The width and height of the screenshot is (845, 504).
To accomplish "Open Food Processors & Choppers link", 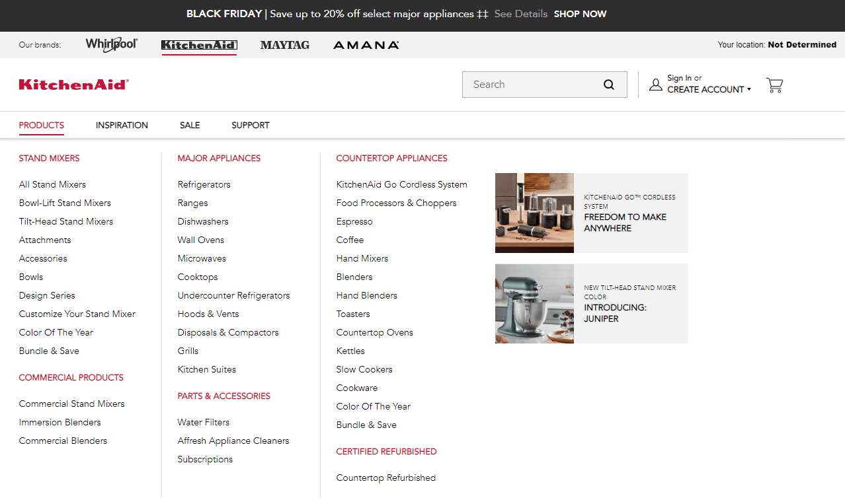I will coord(397,203).
